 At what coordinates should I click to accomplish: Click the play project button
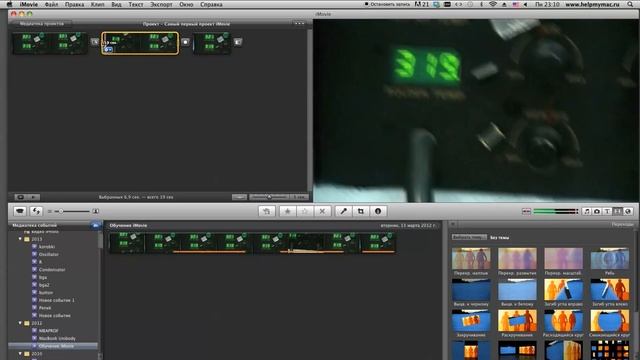[34, 197]
